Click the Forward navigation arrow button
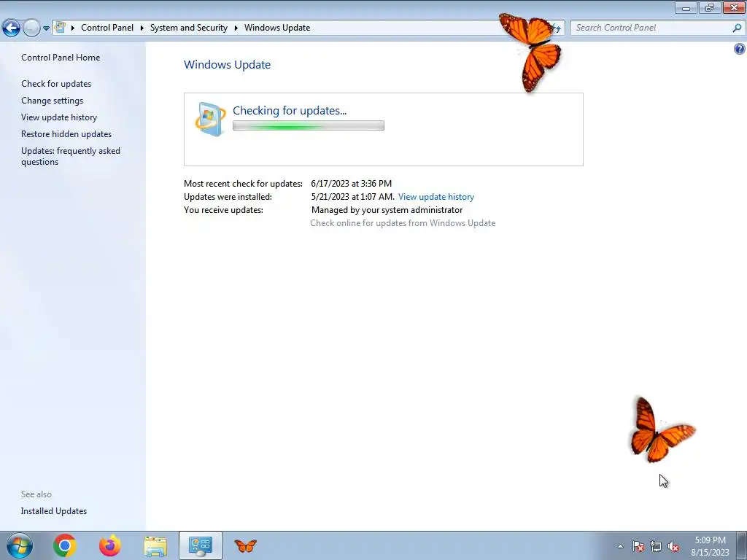Screen dimensions: 747x560 (x=31, y=28)
